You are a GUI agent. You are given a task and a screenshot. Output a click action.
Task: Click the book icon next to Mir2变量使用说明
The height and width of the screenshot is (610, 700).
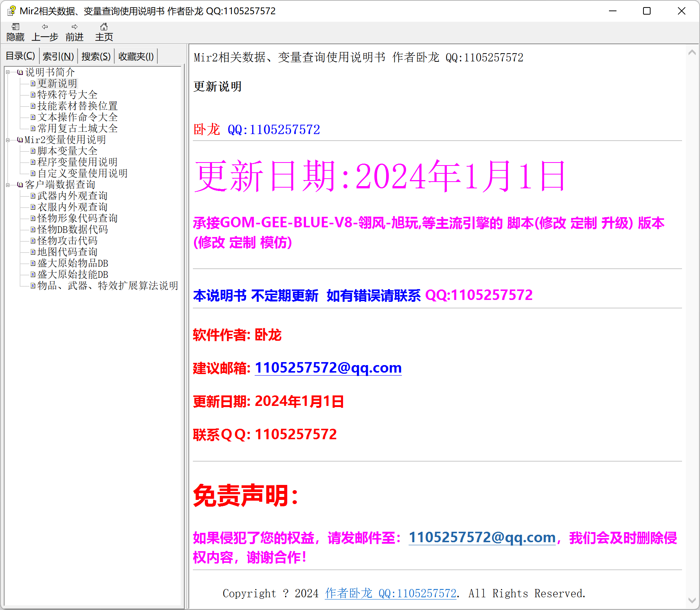20,140
